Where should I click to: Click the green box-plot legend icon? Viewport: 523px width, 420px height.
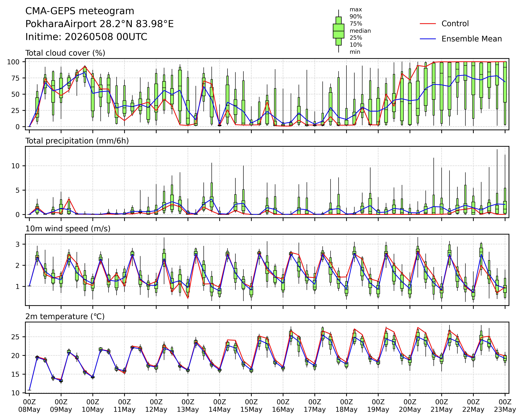click(x=338, y=31)
